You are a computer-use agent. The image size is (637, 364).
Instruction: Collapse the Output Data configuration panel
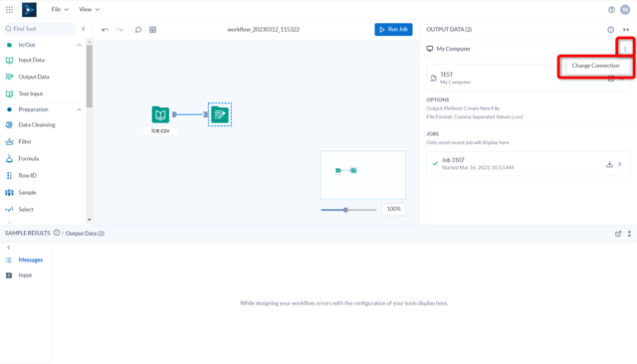pyautogui.click(x=626, y=30)
